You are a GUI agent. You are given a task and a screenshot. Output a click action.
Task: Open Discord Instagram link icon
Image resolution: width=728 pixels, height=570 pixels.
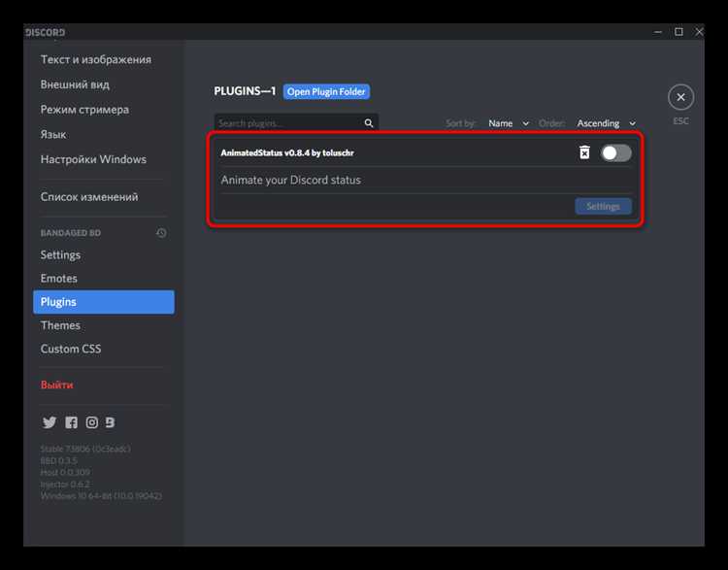pyautogui.click(x=92, y=422)
